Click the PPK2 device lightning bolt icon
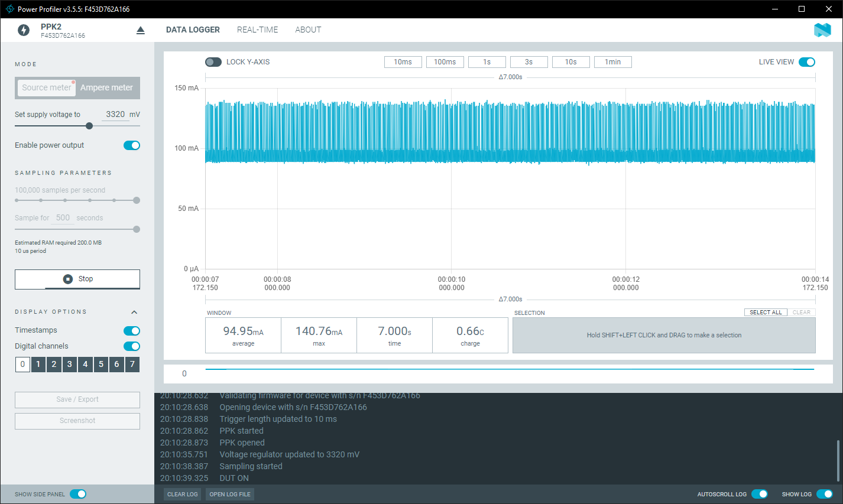This screenshot has width=843, height=504. [24, 30]
